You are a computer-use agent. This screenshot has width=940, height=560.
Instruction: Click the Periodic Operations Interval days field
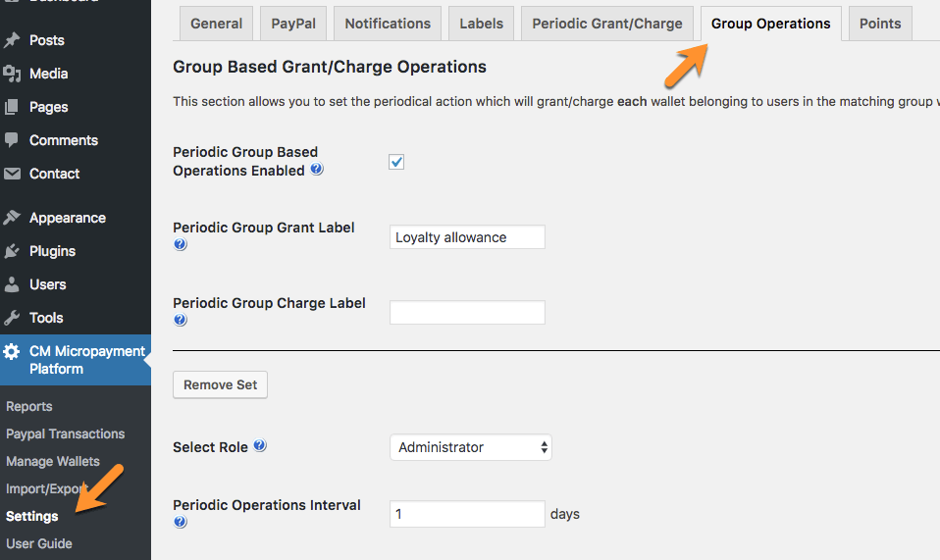pos(467,514)
